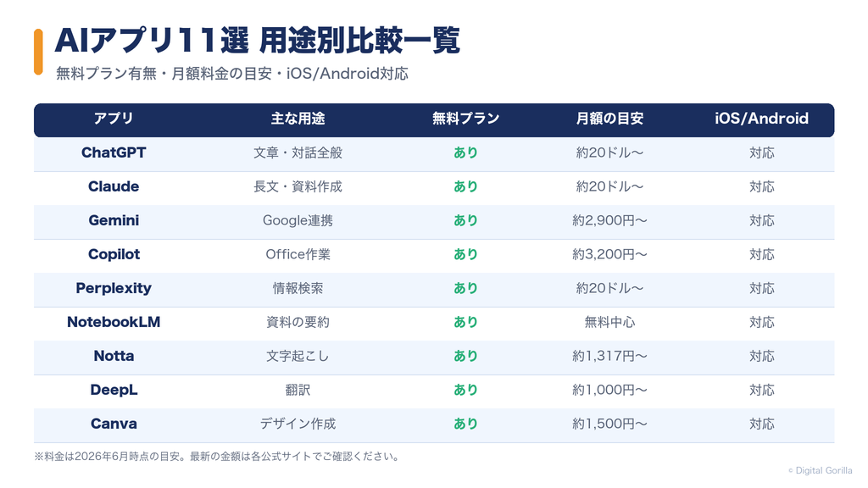Click the 'デザイン作成' usage cell
The image size is (868, 488).
tap(298, 424)
